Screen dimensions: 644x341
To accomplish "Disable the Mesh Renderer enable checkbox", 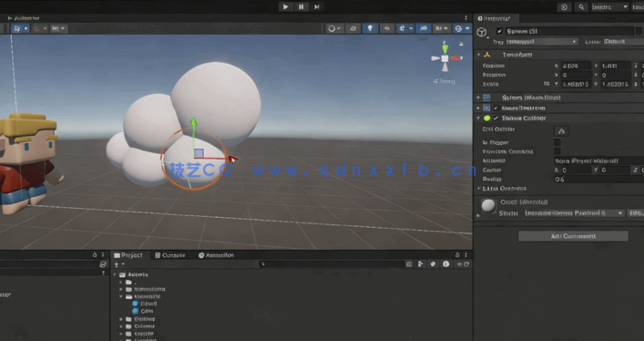I will point(496,108).
